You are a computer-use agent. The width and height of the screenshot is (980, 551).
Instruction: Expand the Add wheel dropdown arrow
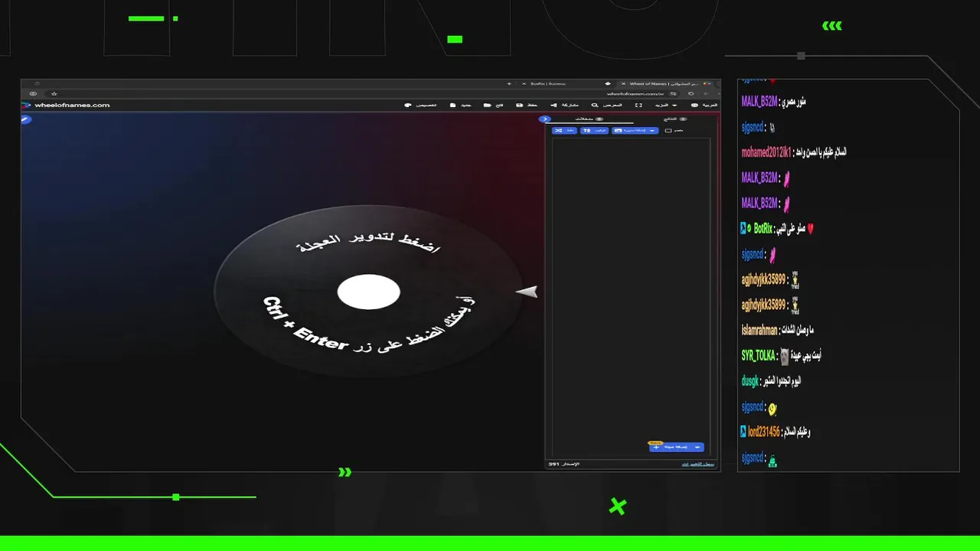[697, 447]
